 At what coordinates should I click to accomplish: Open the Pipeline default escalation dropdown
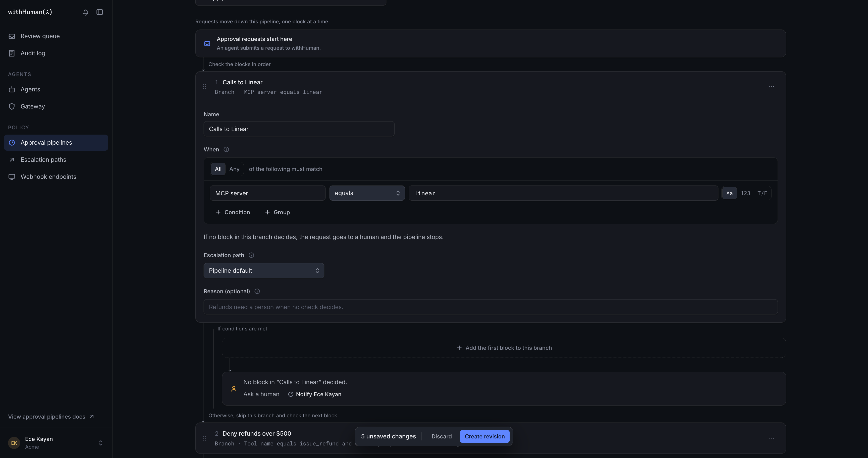pos(264,271)
